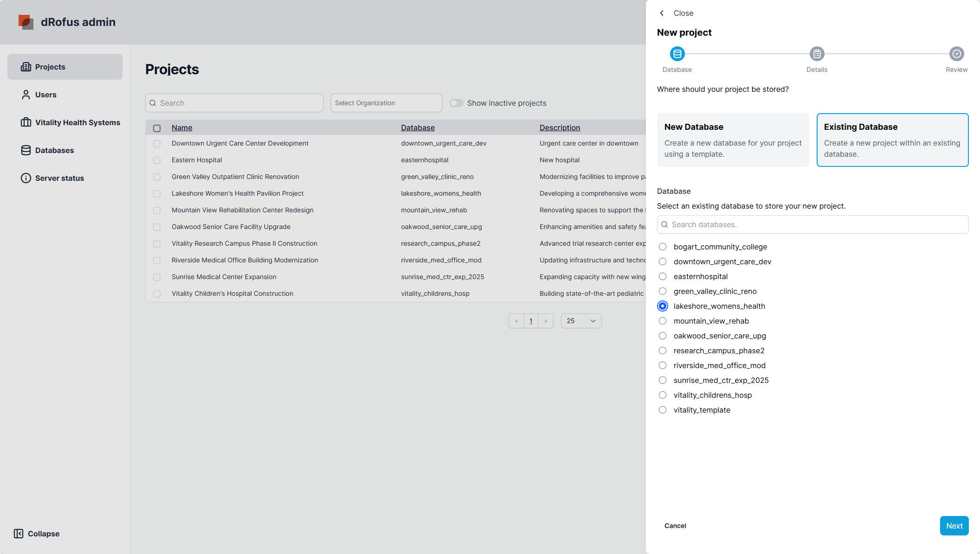Viewport: 980px width, 554px height.
Task: Click the Projects building icon in sidebar
Action: [x=26, y=67]
